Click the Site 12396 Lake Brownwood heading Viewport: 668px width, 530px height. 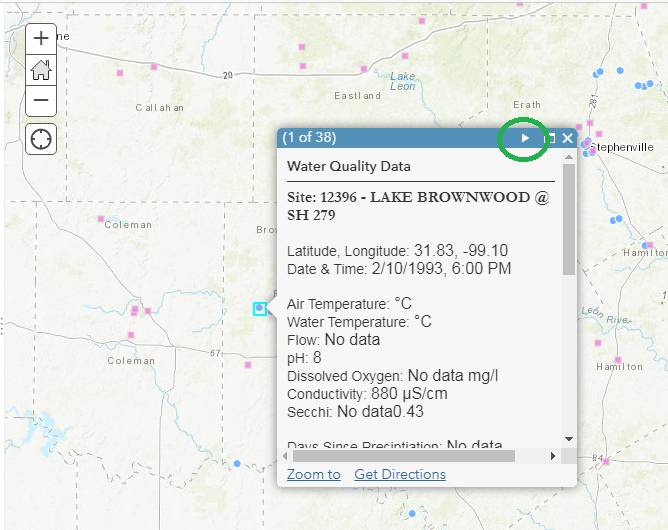tap(418, 206)
